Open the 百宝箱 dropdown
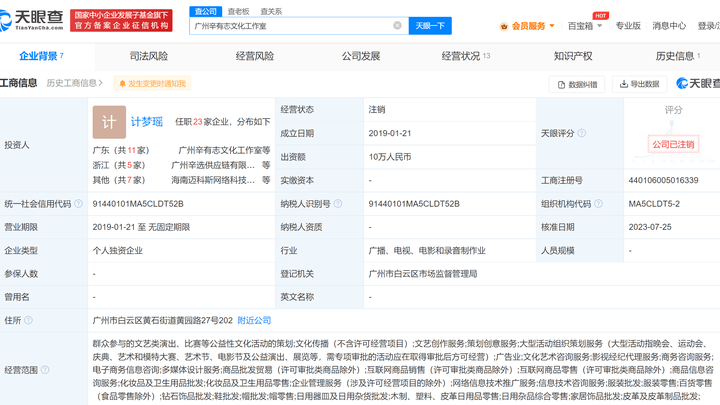720x405 pixels. 585,26
